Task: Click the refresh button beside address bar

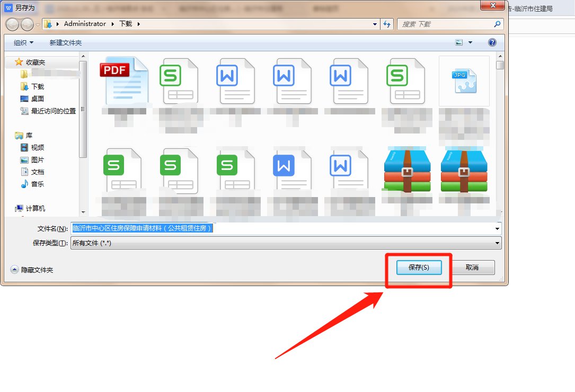Action: click(x=387, y=24)
